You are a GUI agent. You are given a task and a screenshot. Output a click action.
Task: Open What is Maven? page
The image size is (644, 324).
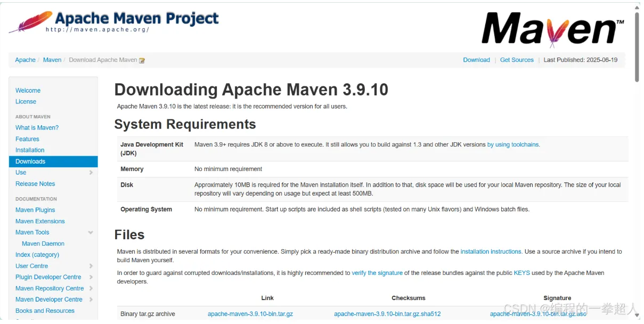pyautogui.click(x=37, y=128)
